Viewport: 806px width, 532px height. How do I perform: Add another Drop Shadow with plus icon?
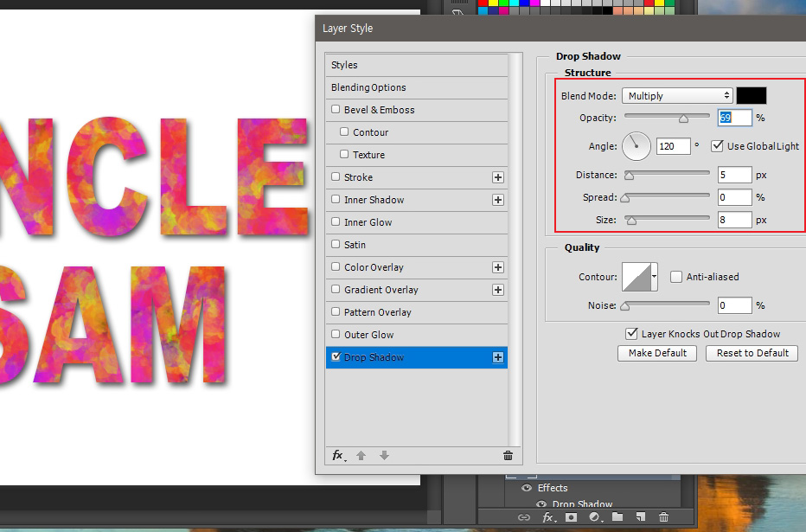pos(497,357)
